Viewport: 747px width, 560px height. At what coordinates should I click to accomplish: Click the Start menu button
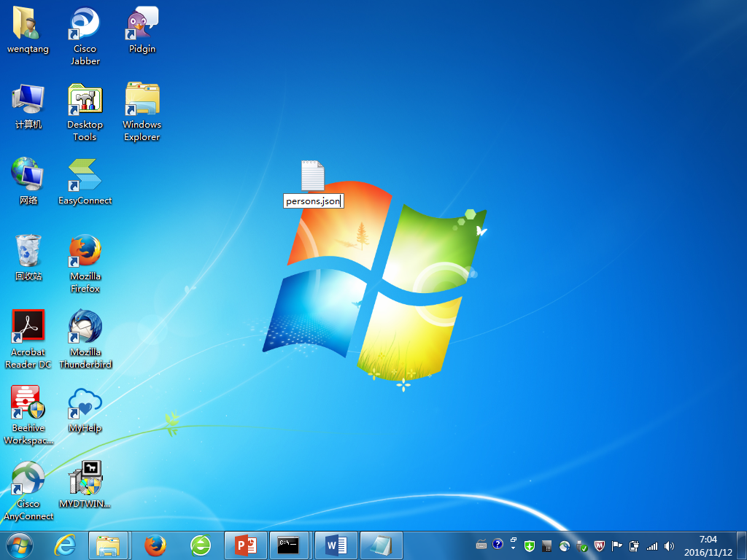20,545
